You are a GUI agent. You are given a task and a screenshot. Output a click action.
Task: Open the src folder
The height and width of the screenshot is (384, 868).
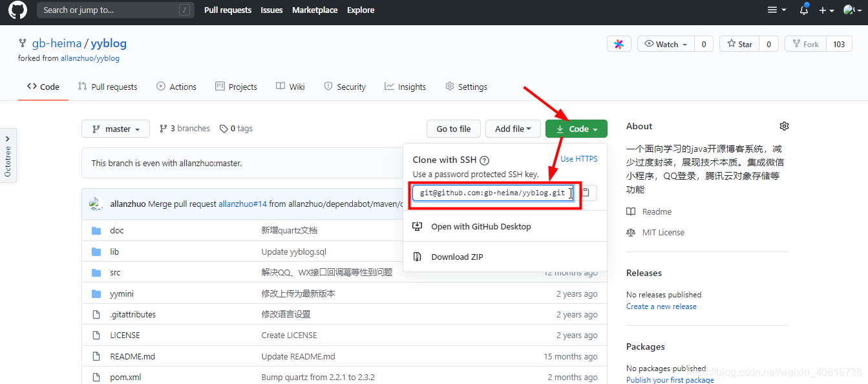(115, 273)
